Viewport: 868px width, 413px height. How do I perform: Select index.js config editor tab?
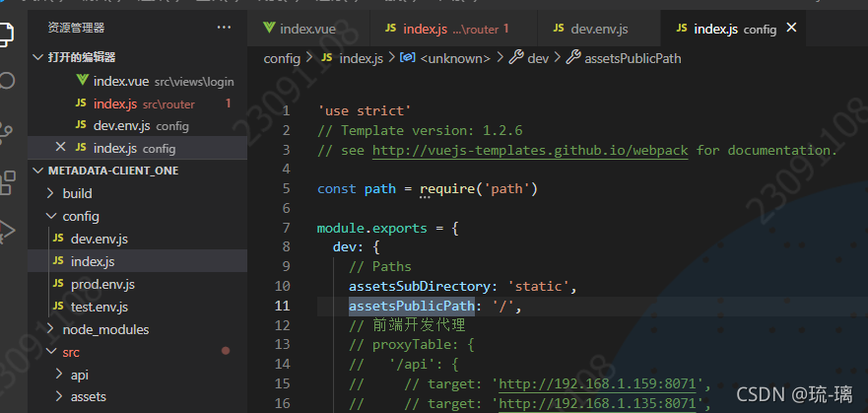point(733,29)
